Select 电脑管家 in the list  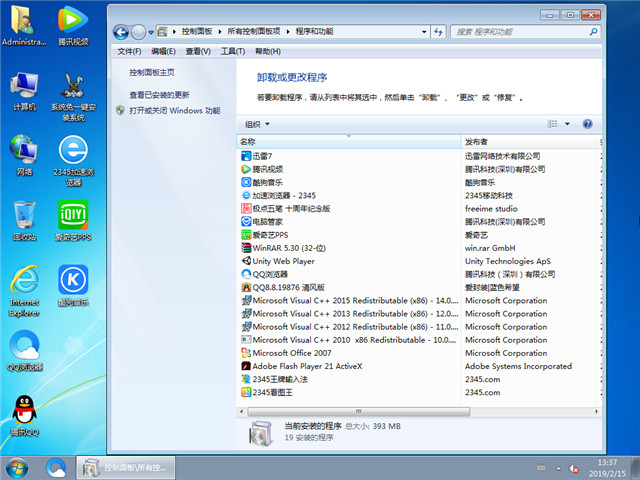point(419,222)
